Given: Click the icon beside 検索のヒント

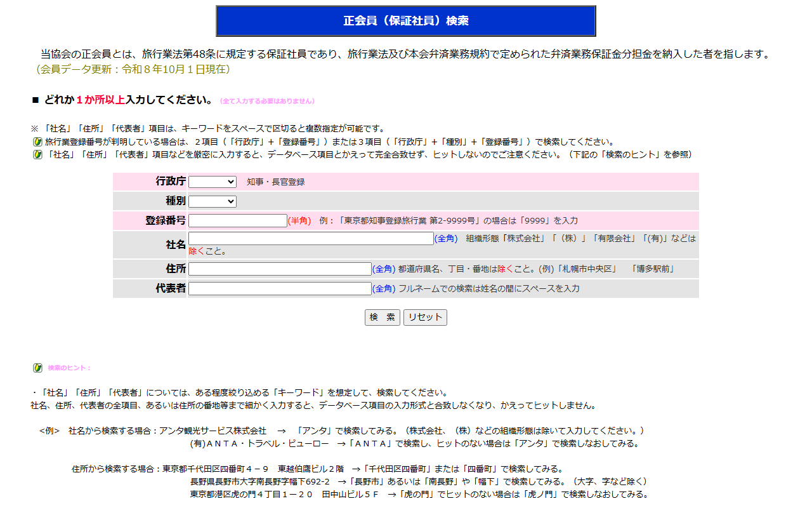Looking at the screenshot, I should coord(38,368).
